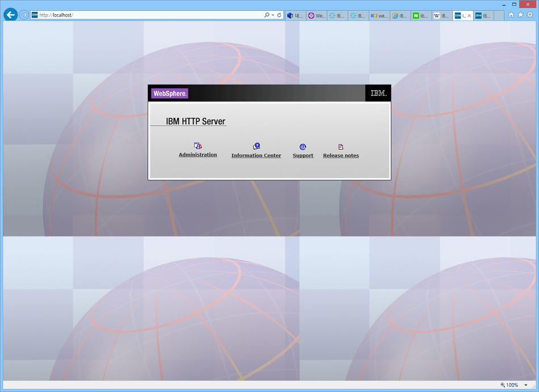The image size is (539, 392).
Task: Minimize the browser window
Action: tap(504, 5)
